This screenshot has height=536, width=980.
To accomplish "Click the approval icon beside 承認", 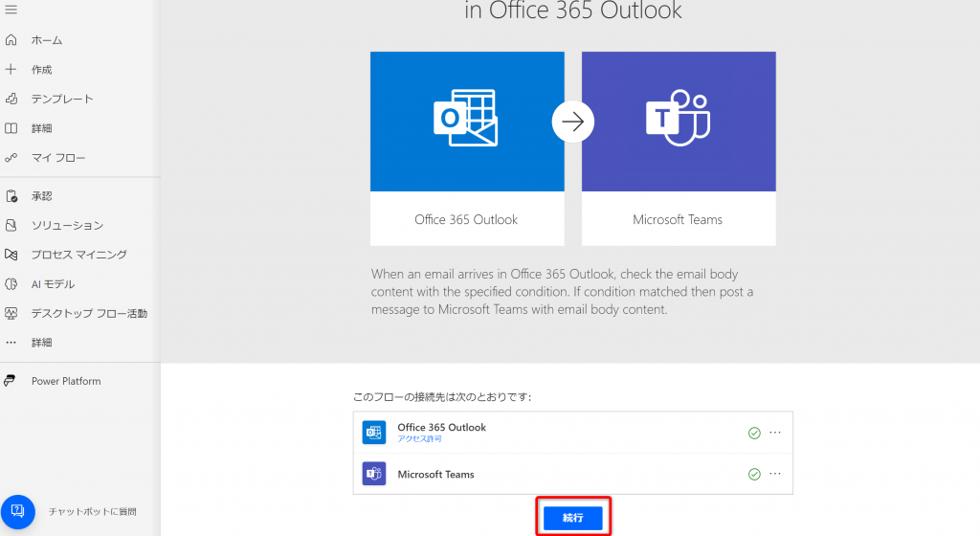I will [x=11, y=196].
